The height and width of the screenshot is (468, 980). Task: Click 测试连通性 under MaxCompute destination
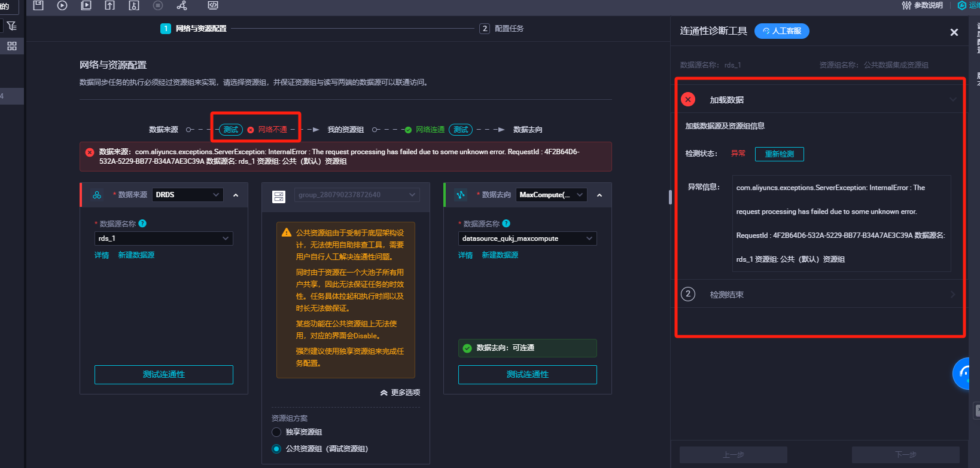[528, 375]
